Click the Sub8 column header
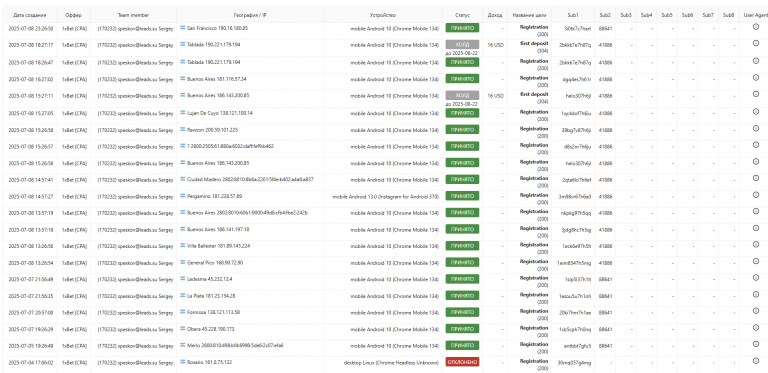This screenshot has width=768, height=373. point(728,15)
